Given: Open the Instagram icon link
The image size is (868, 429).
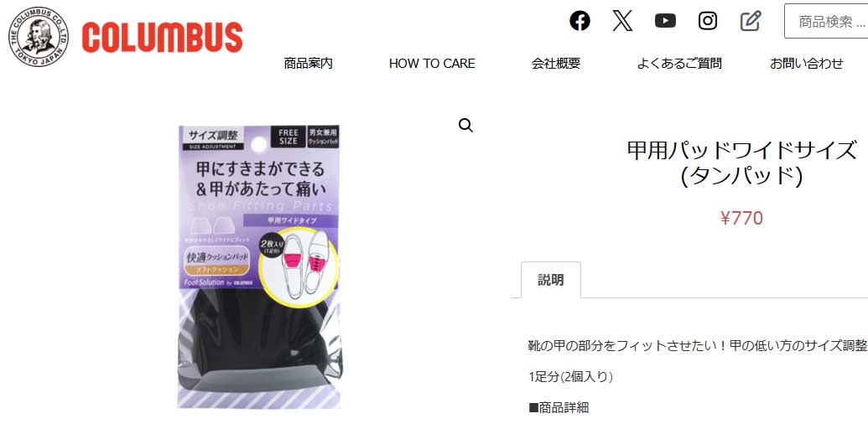Looking at the screenshot, I should coord(708,21).
